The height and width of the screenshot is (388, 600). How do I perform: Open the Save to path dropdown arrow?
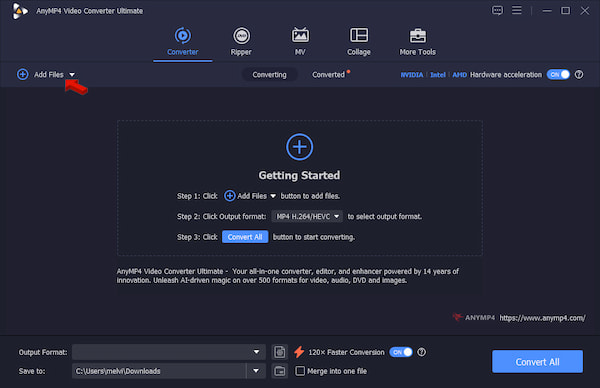(x=256, y=371)
